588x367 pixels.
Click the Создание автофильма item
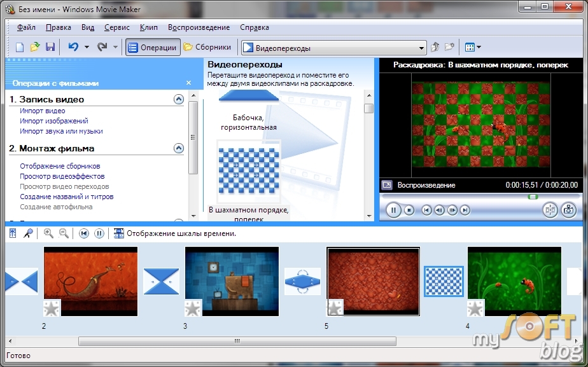[x=56, y=207]
